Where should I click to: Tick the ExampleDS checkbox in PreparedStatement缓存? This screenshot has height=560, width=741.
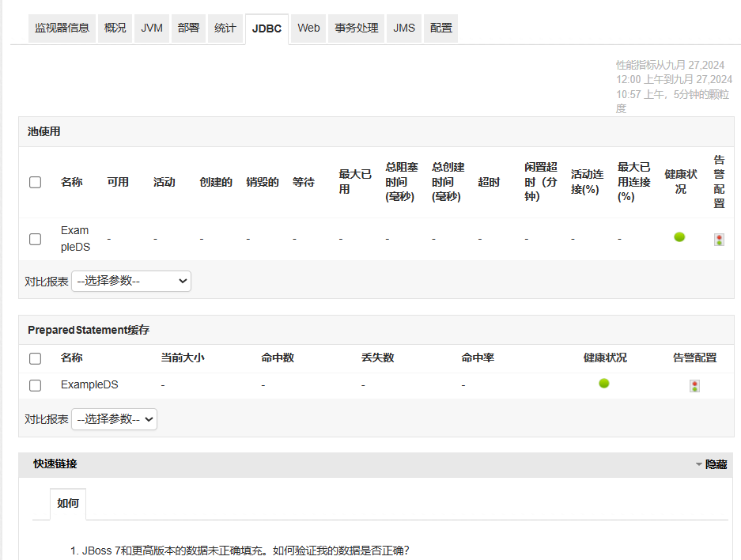coord(36,385)
